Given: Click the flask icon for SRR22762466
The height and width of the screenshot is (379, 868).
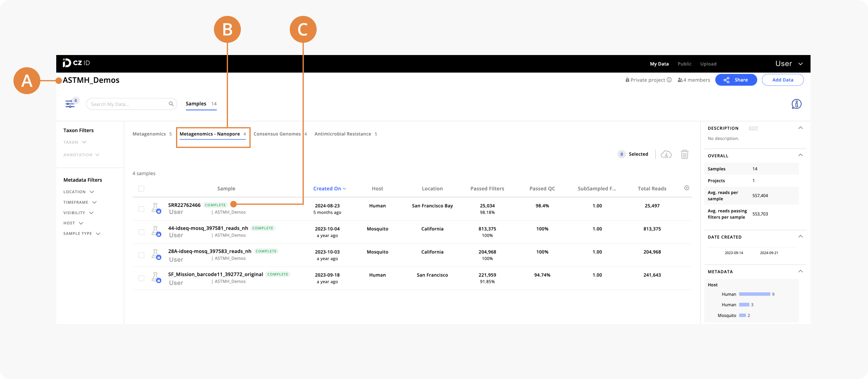Looking at the screenshot, I should point(156,208).
